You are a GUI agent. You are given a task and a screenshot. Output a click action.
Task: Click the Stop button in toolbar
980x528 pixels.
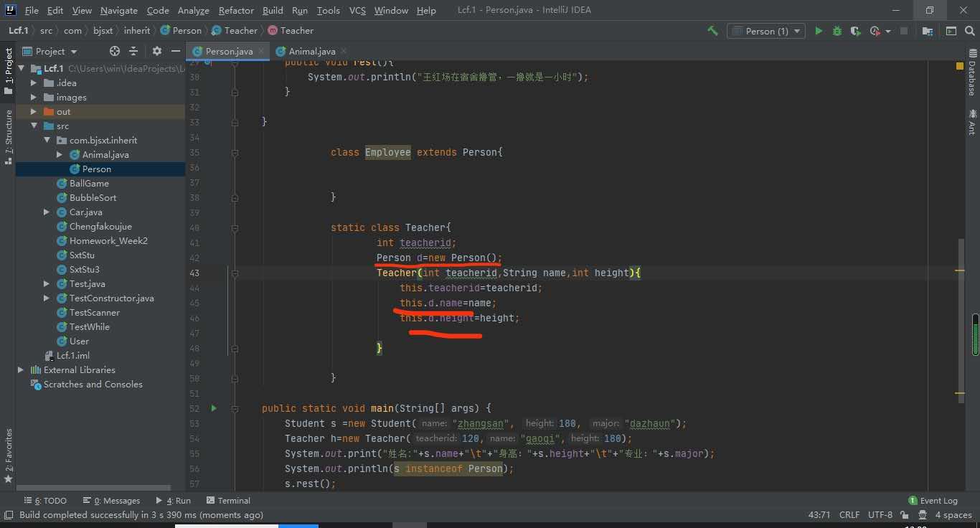coord(904,31)
